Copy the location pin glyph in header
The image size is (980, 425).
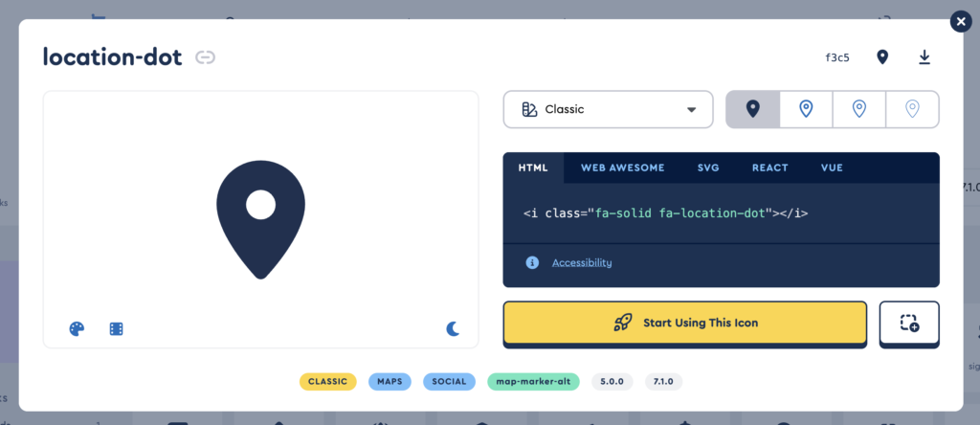coord(882,57)
